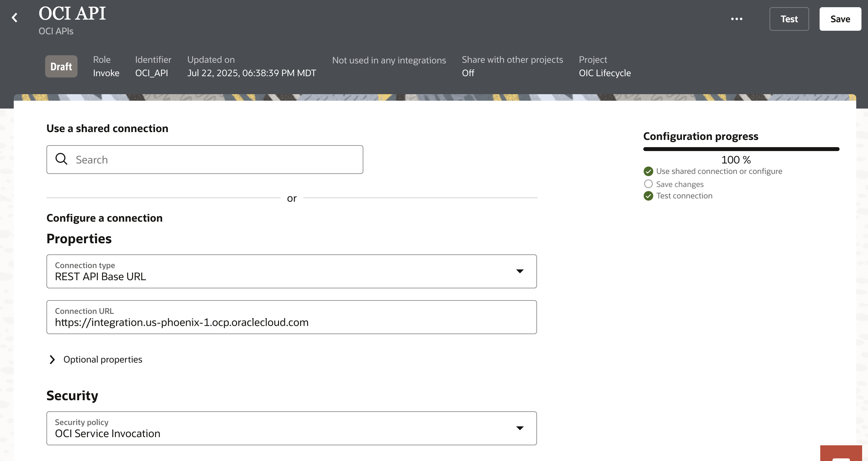
Task: Open the ellipsis more actions menu
Action: pos(737,19)
